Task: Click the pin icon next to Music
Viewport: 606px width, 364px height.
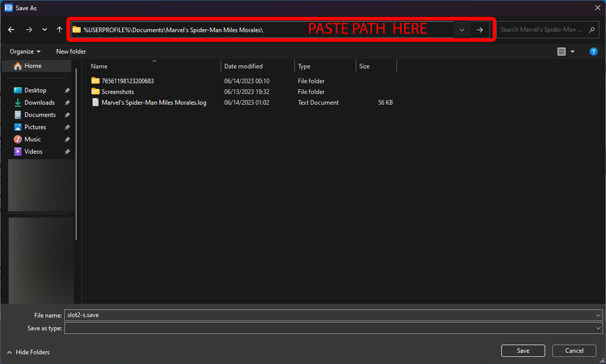Action: click(x=67, y=139)
